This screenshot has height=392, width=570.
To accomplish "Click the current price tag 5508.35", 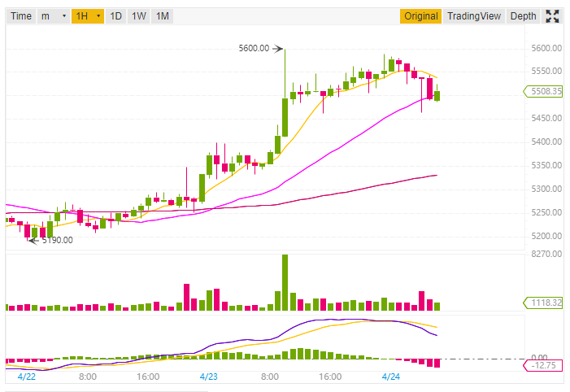I will click(543, 91).
